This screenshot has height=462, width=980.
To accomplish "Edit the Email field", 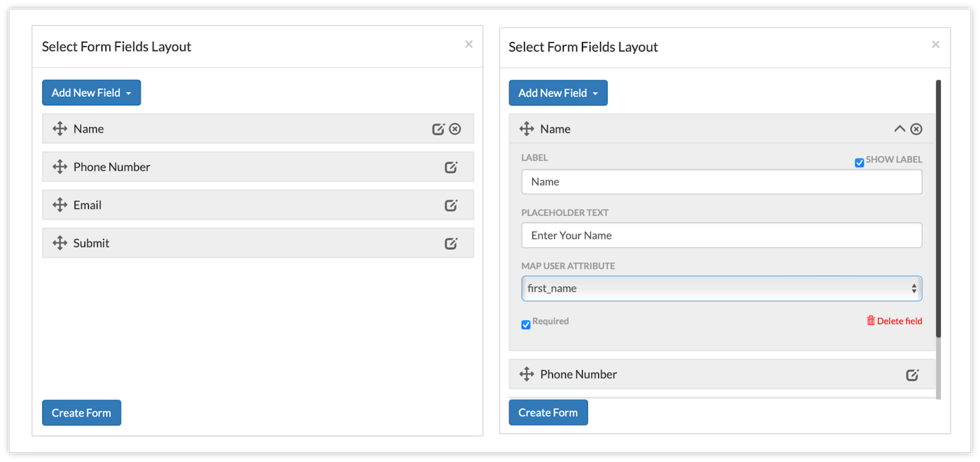I will (451, 205).
